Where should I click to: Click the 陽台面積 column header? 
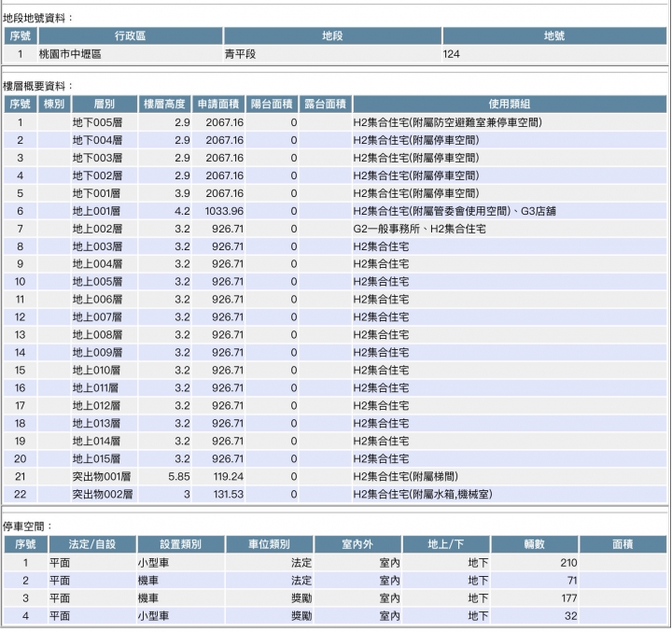272,104
